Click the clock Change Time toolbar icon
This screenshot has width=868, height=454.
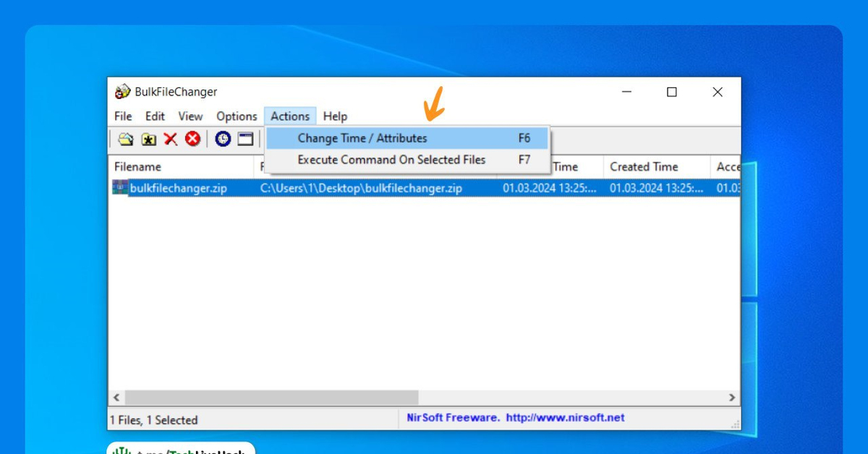[x=223, y=139]
